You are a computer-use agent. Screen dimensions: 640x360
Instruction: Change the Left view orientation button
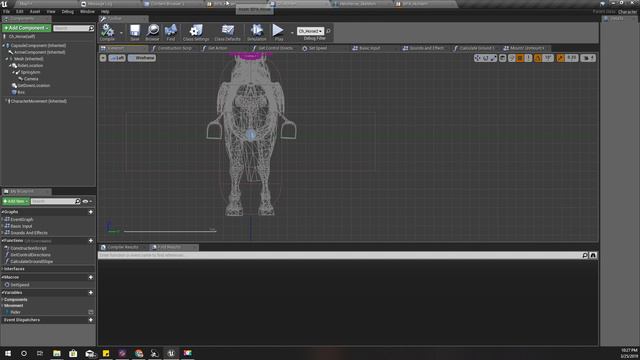[x=117, y=58]
